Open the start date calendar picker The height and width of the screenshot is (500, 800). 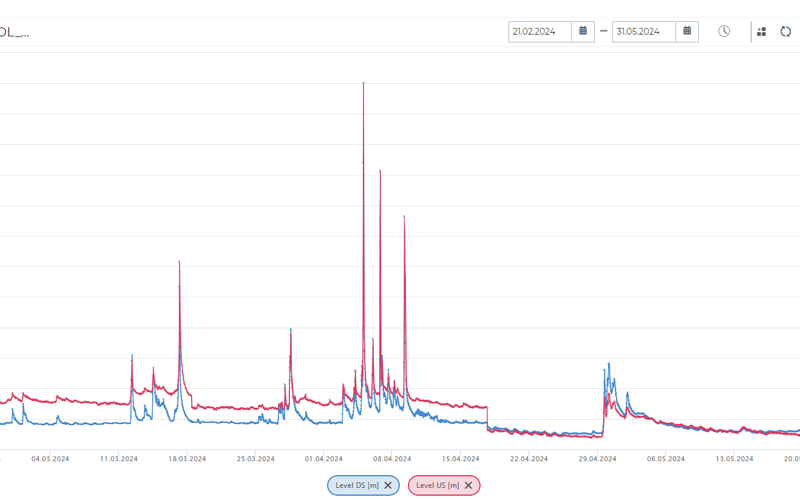583,32
